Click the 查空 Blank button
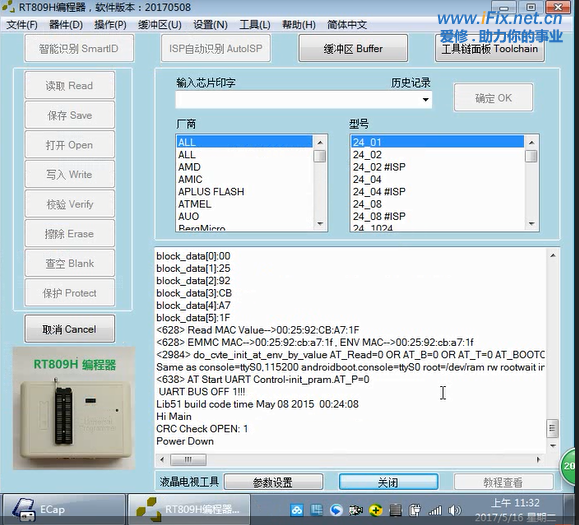This screenshot has width=579, height=525. (x=69, y=263)
